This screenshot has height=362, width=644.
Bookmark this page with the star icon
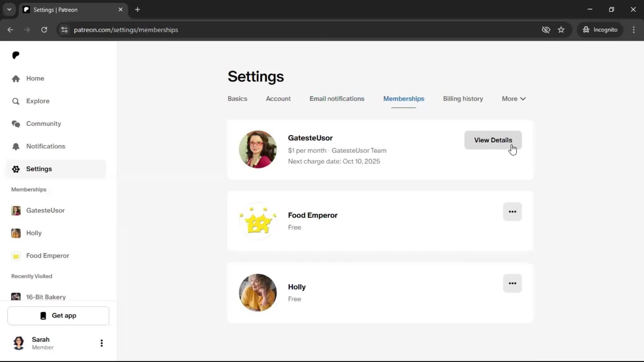[561, 30]
